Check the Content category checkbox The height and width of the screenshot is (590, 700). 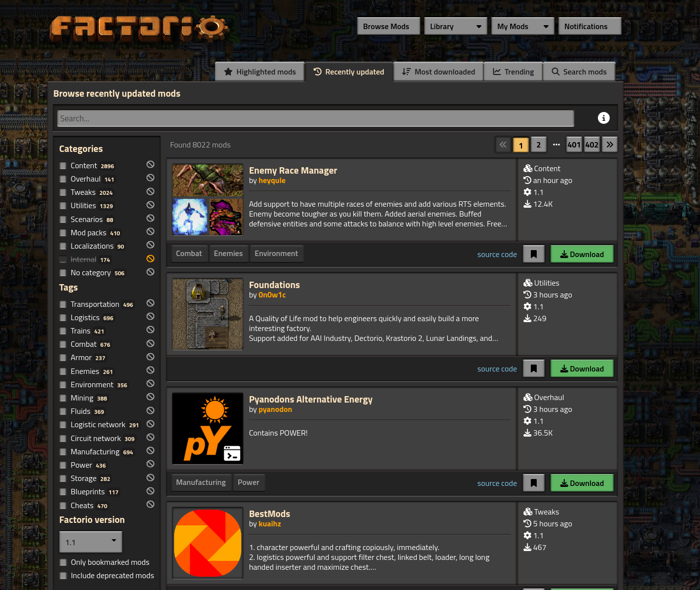(63, 166)
